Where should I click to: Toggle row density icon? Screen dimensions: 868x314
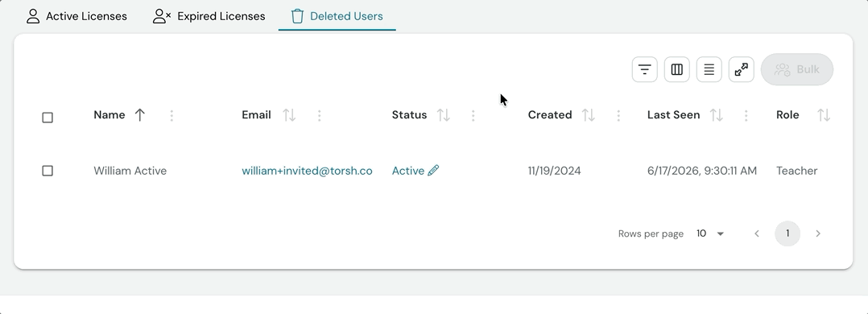tap(709, 69)
